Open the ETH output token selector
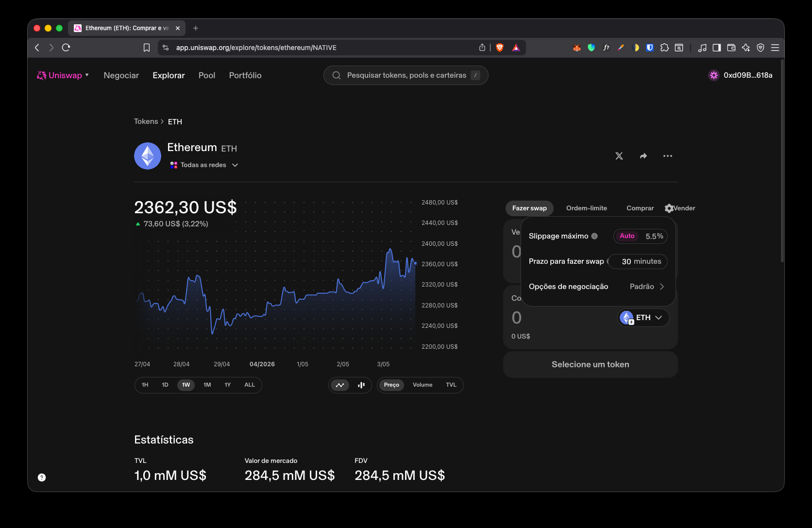 coord(643,318)
